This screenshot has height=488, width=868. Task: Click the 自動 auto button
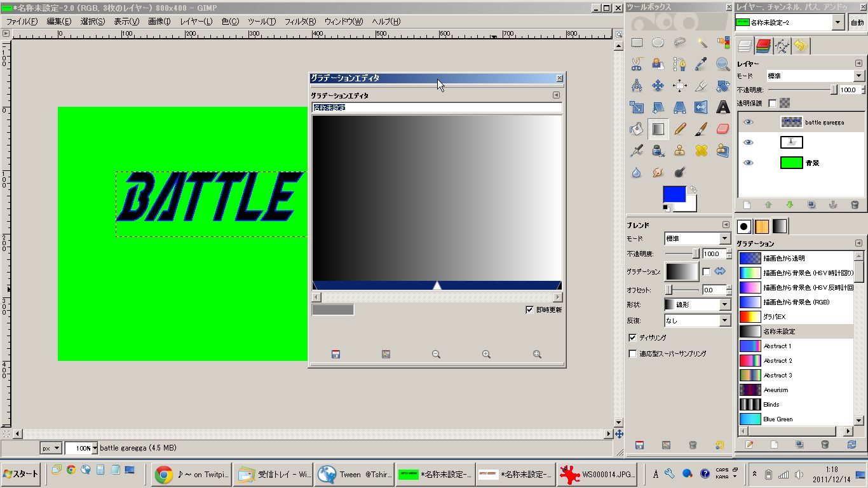(x=857, y=22)
